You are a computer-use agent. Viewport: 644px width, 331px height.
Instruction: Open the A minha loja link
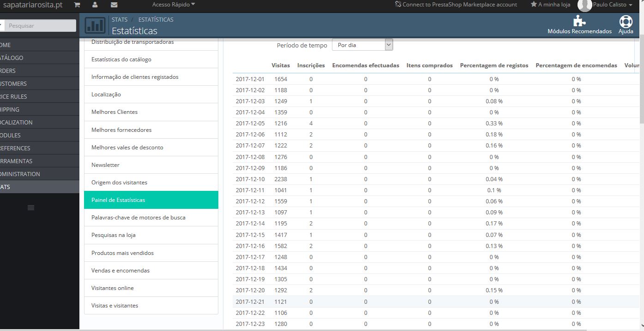[x=550, y=5]
